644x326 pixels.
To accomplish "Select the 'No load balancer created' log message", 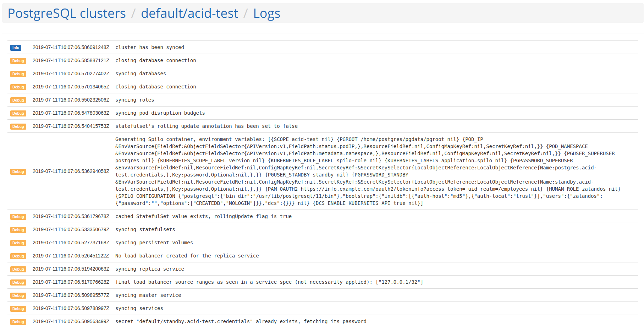I will (x=187, y=256).
